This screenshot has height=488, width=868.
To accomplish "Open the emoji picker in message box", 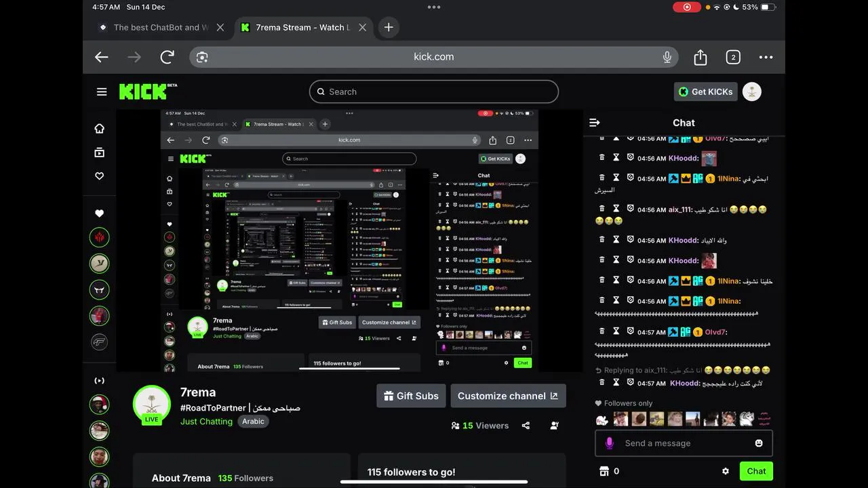I will pos(759,443).
